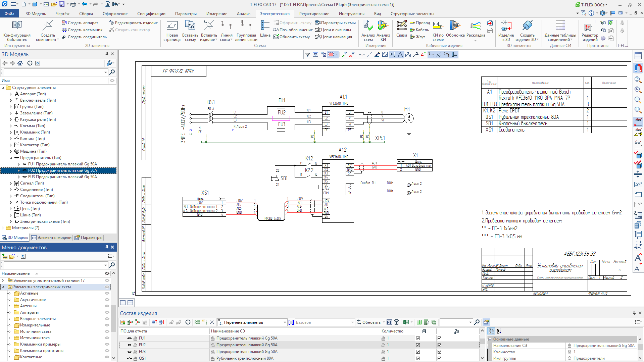Click Обновить in Состав изделия toolbar
The image size is (644, 362).
[368, 322]
